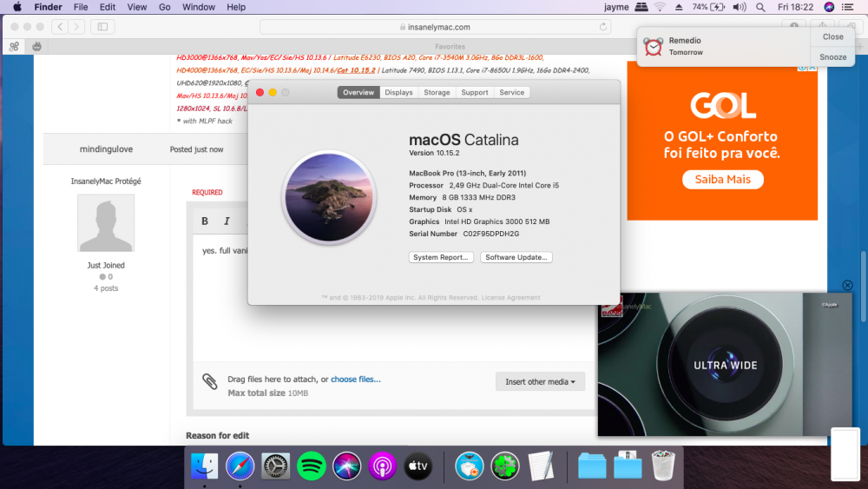868x489 pixels.
Task: Open Spotlight search in menu bar
Action: pyautogui.click(x=760, y=7)
